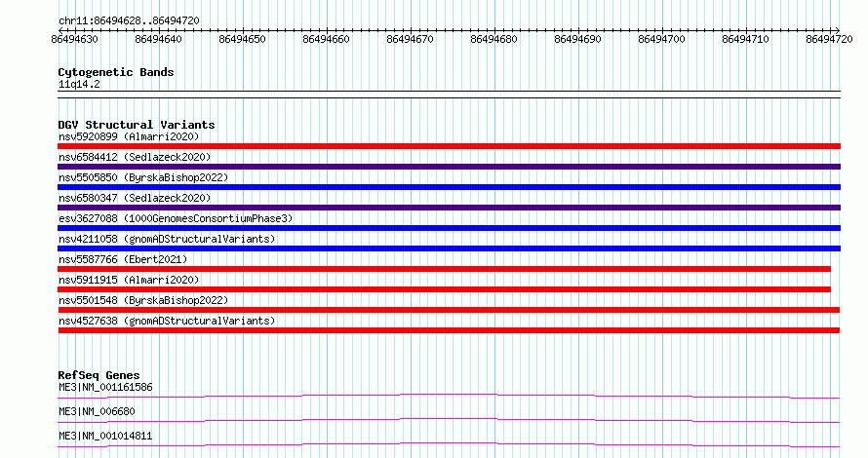
Task: Click ruler position 86494660
Action: click(x=326, y=39)
